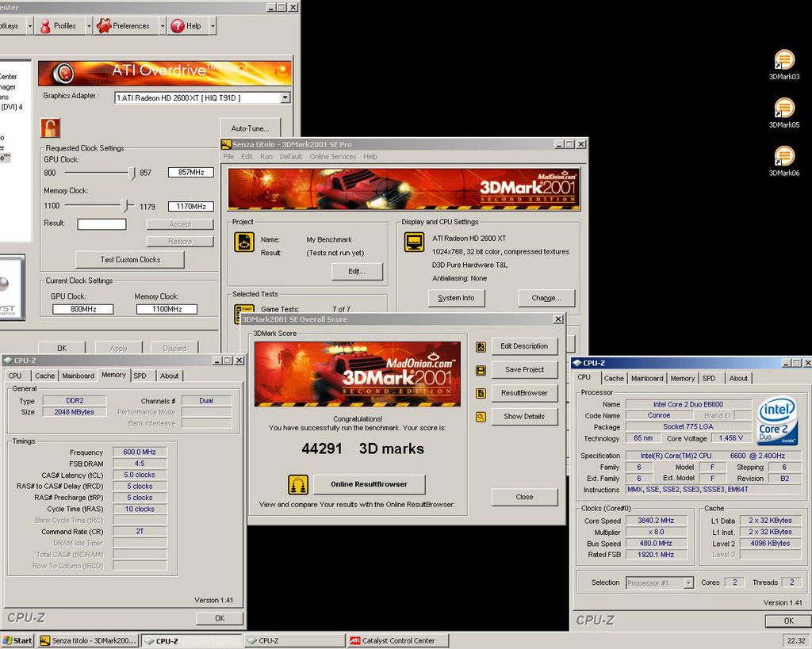Switch to SPD tab in left CPU-Z
Viewport: 812px width, 649px height.
pos(140,376)
